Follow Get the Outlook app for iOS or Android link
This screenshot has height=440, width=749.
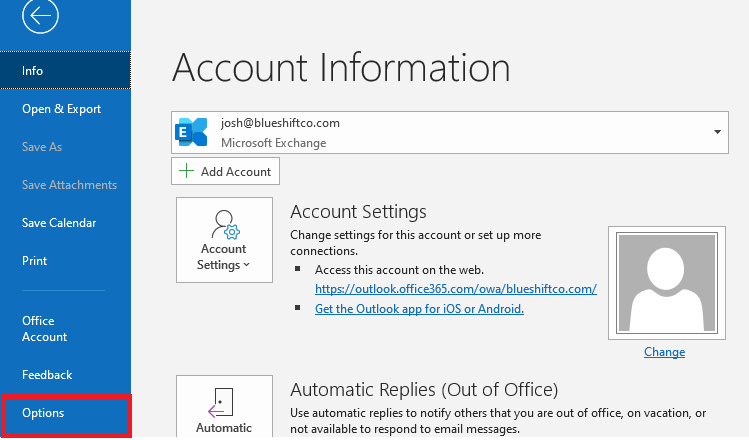tap(419, 309)
